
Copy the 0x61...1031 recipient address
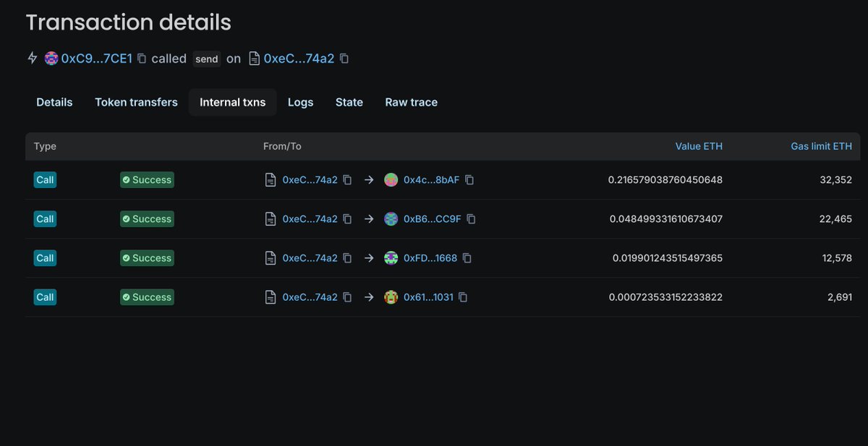coord(463,297)
